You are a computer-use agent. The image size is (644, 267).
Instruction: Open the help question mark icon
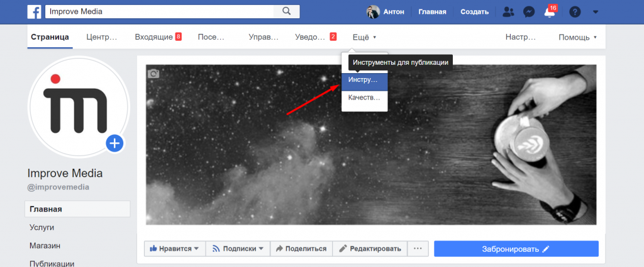pos(574,11)
